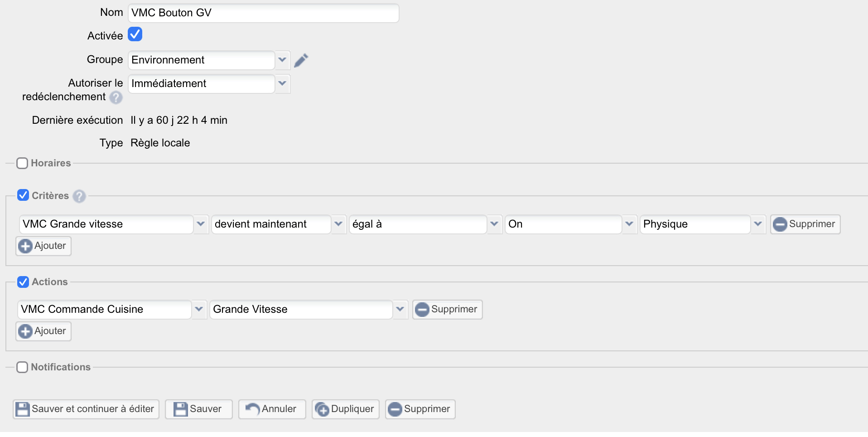Click help icon next to redéclenchement
The image size is (868, 437).
pos(116,97)
